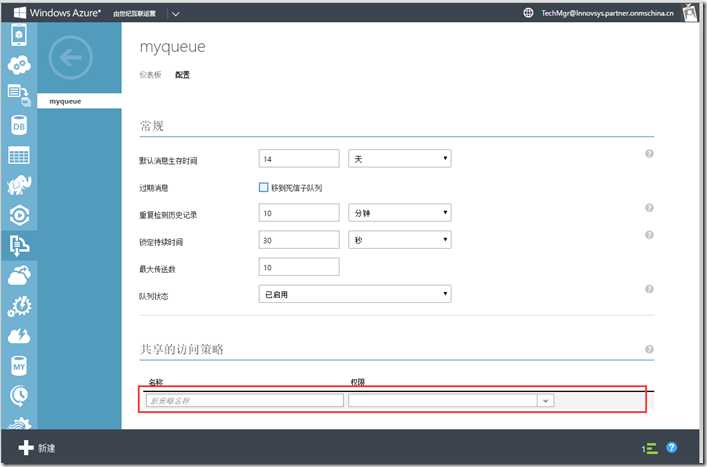Select myqueue in the left navigation list
Image resolution: width=707 pixels, height=467 pixels.
[79, 101]
